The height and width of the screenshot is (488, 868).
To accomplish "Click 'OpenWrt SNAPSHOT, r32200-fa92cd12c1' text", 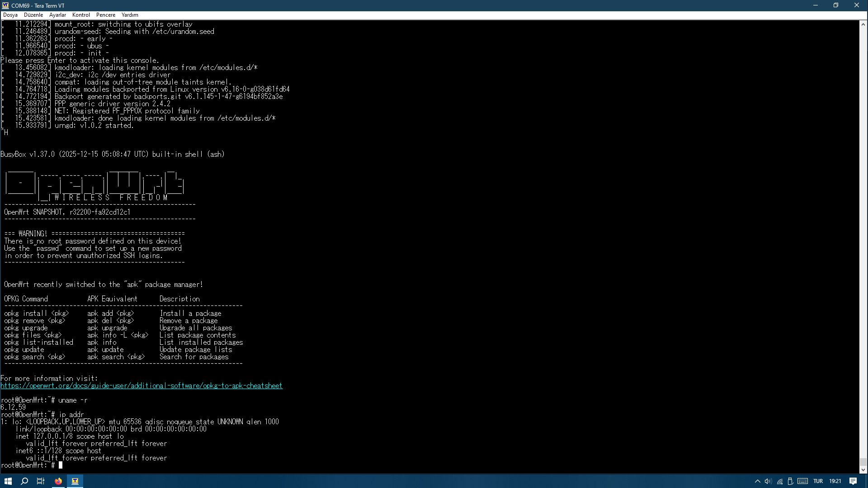I will click(x=67, y=212).
